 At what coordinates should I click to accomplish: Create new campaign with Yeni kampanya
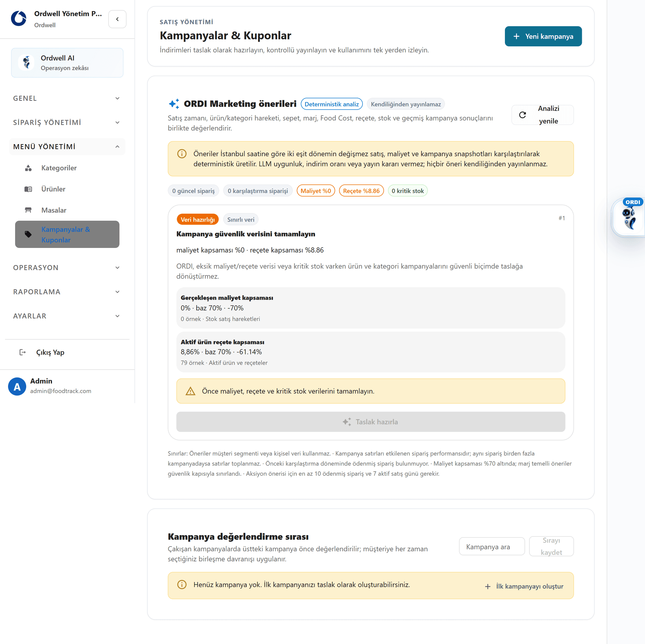(543, 36)
